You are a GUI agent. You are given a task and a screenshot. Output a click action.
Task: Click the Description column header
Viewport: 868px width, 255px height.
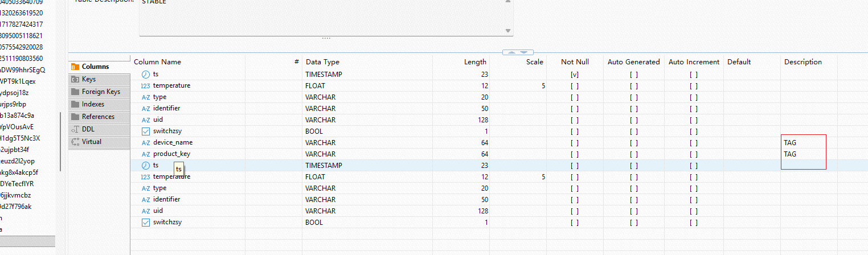point(803,62)
